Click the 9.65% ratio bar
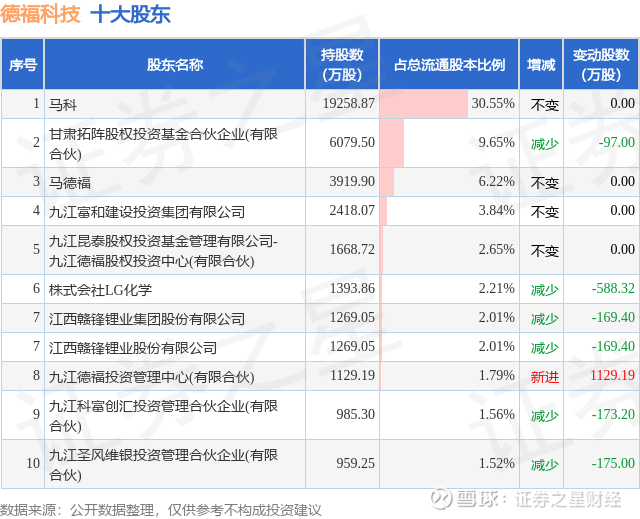The width and height of the screenshot is (640, 519). 392,143
